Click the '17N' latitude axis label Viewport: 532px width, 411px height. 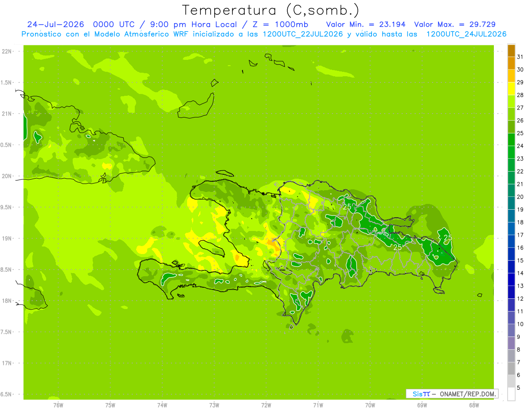pyautogui.click(x=8, y=363)
